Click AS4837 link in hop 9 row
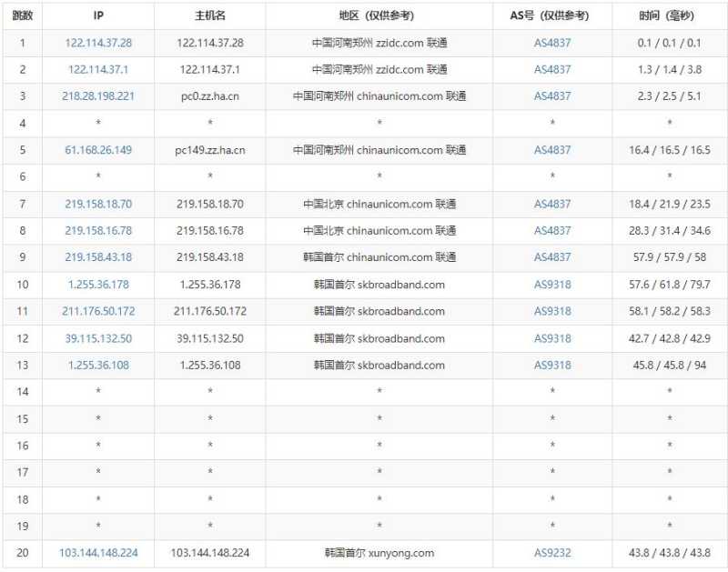The width and height of the screenshot is (728, 572). click(552, 257)
